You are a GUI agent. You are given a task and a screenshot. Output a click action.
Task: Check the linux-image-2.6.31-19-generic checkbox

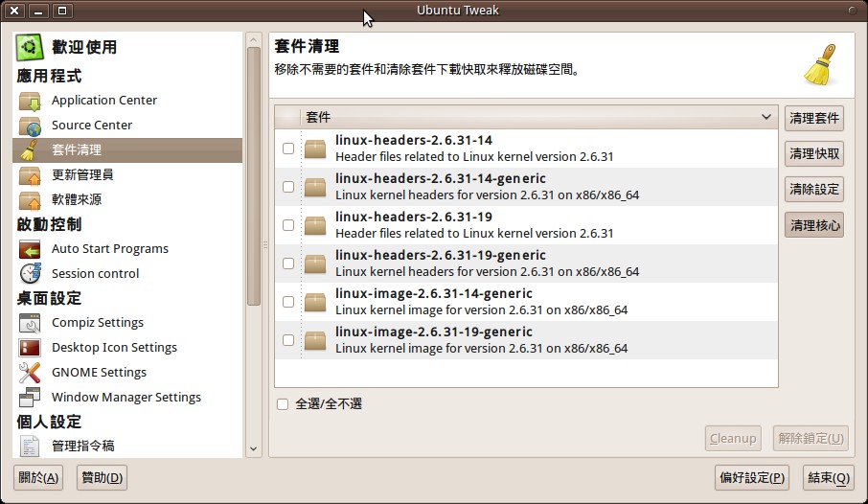(288, 339)
